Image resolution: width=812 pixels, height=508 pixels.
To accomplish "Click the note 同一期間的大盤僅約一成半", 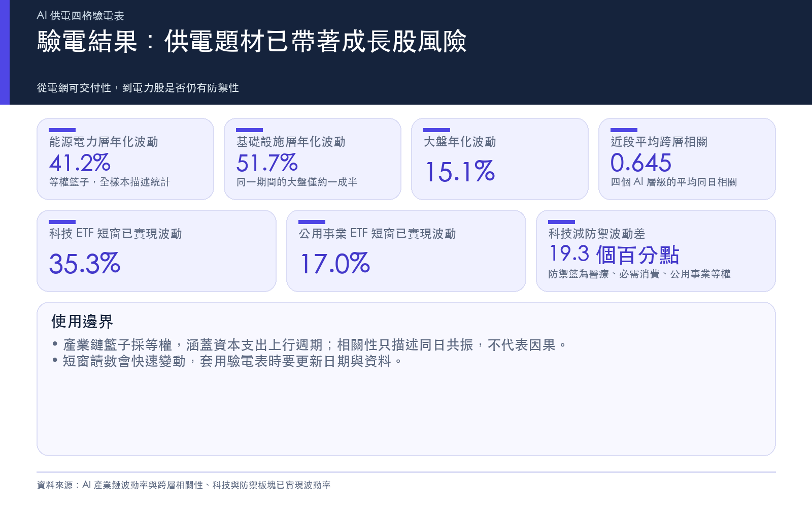I will 297,182.
